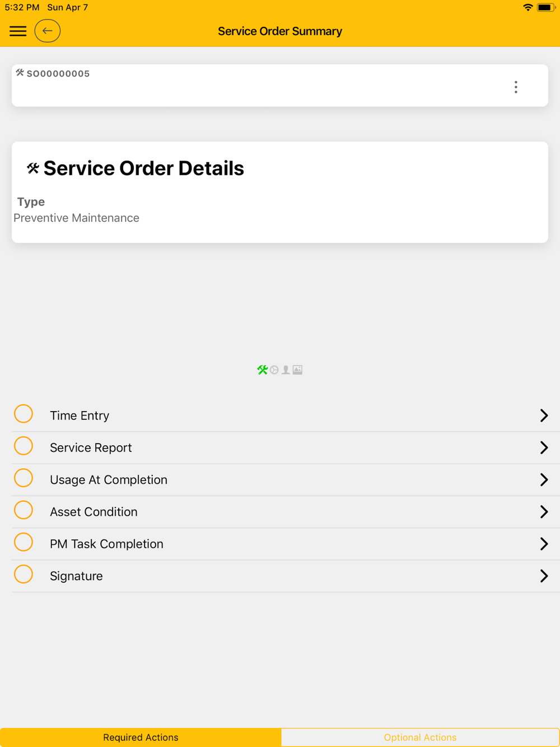Image resolution: width=560 pixels, height=747 pixels.
Task: Mark the Signature circle
Action: click(x=24, y=575)
